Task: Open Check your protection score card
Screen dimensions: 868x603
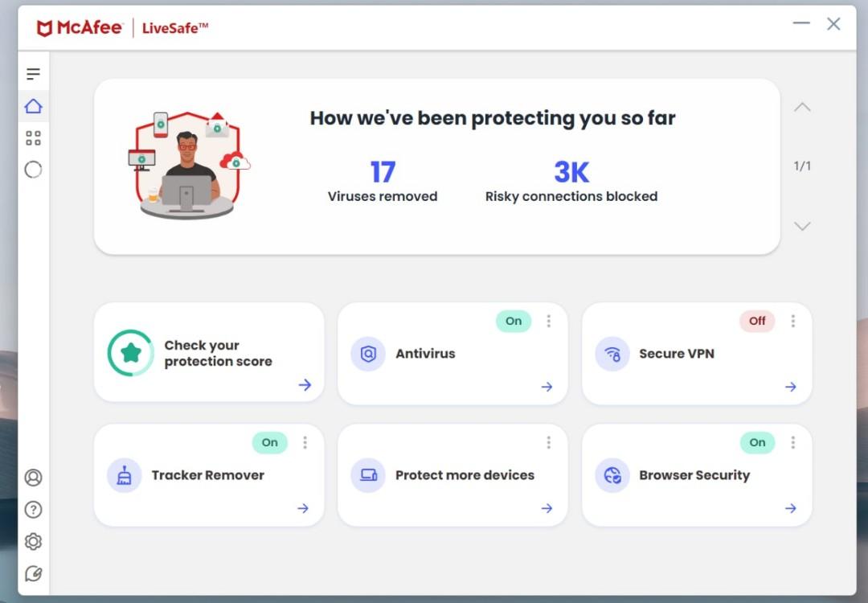Action: (x=209, y=352)
